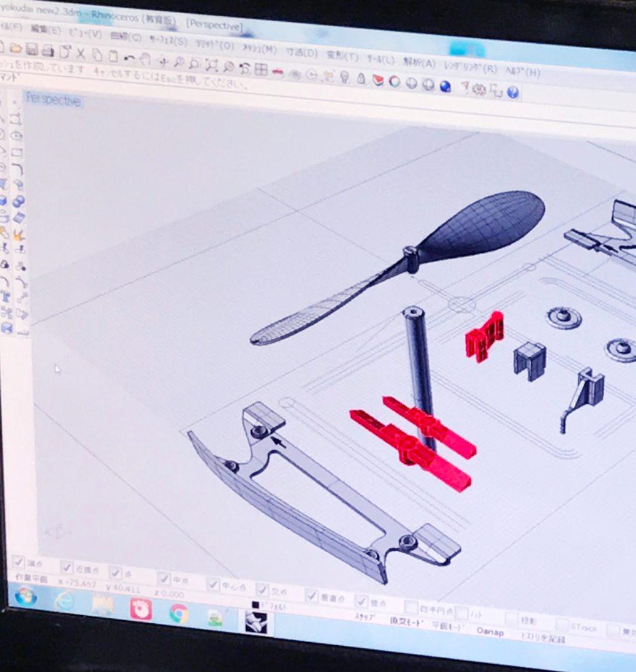Click the Open file folder icon
This screenshot has width=636, height=672.
tap(16, 48)
